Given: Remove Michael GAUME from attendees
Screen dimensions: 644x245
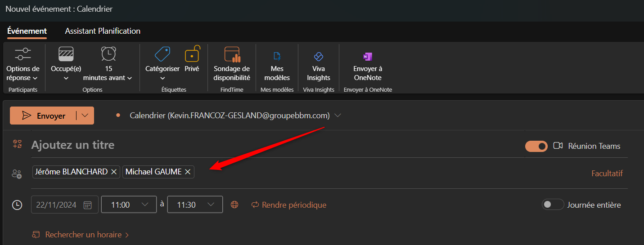Looking at the screenshot, I should point(188,172).
